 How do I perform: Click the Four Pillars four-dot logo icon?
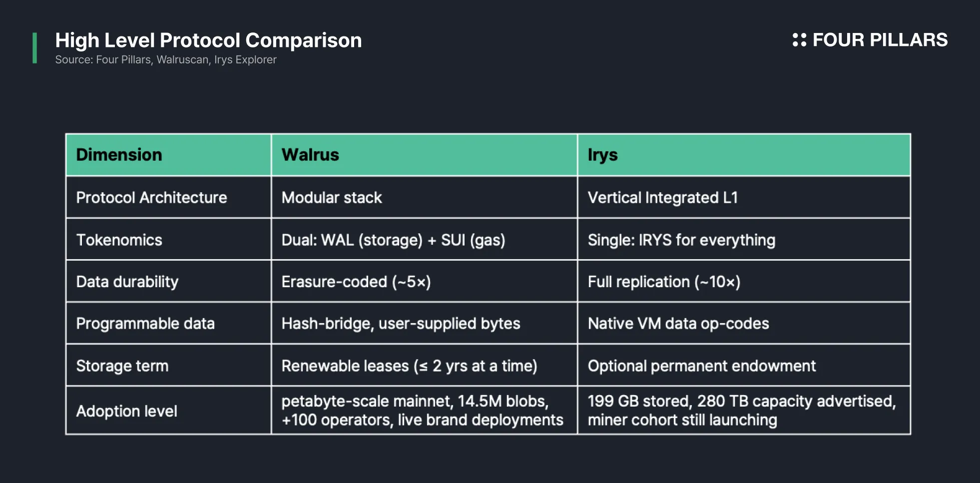(799, 40)
